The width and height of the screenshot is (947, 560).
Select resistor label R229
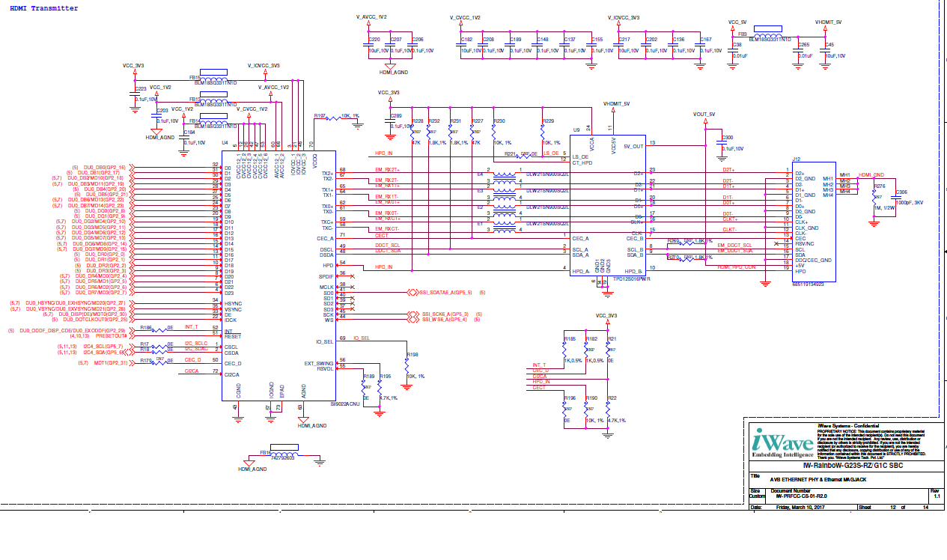pos(548,121)
